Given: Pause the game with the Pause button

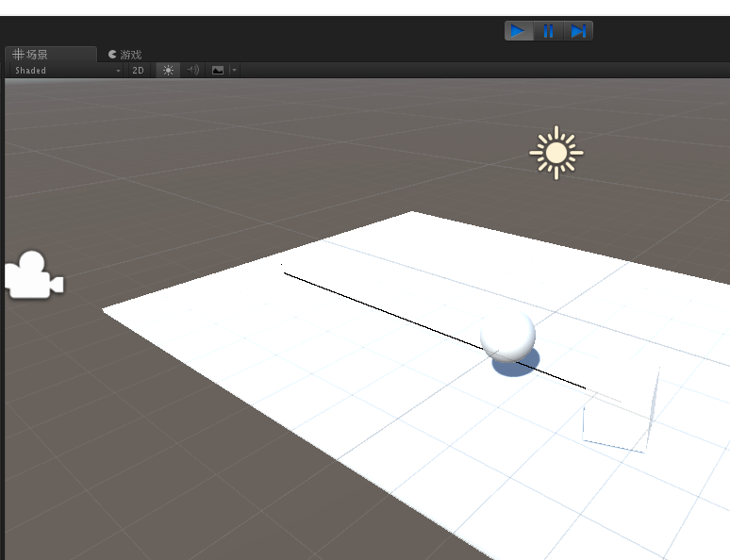Looking at the screenshot, I should click(x=548, y=31).
